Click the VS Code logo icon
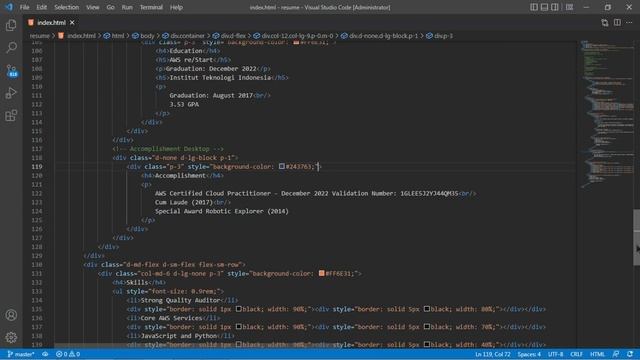Image resolution: width=640 pixels, height=360 pixels. tap(9, 7)
